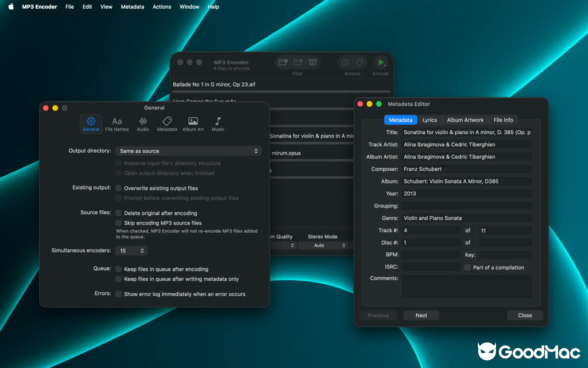Click the metadata tag icon under Actions
Viewport: 588px width, 368px height.
point(360,62)
